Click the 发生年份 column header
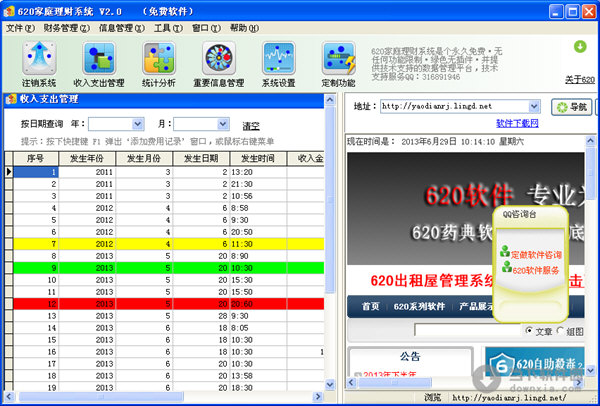The height and width of the screenshot is (406, 600). (x=87, y=158)
